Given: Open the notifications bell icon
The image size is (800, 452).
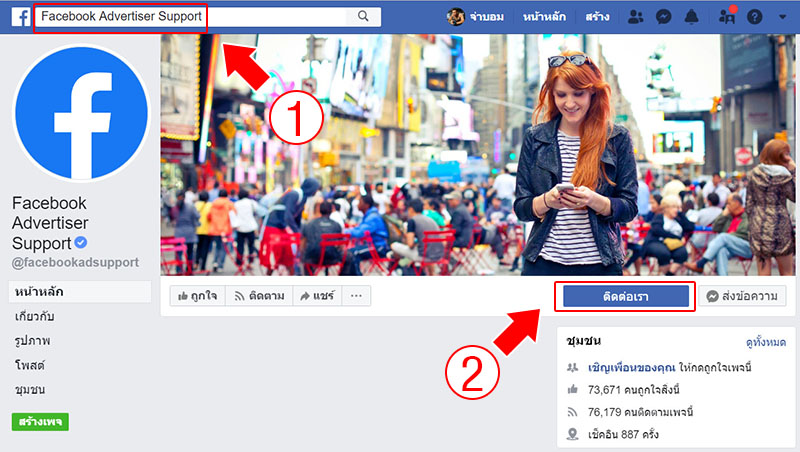Looking at the screenshot, I should (691, 17).
